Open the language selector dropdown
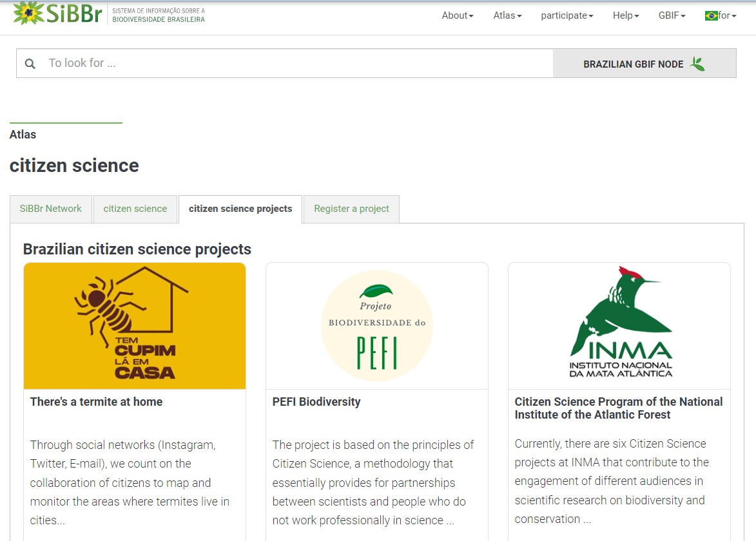This screenshot has height=541, width=756. (721, 15)
